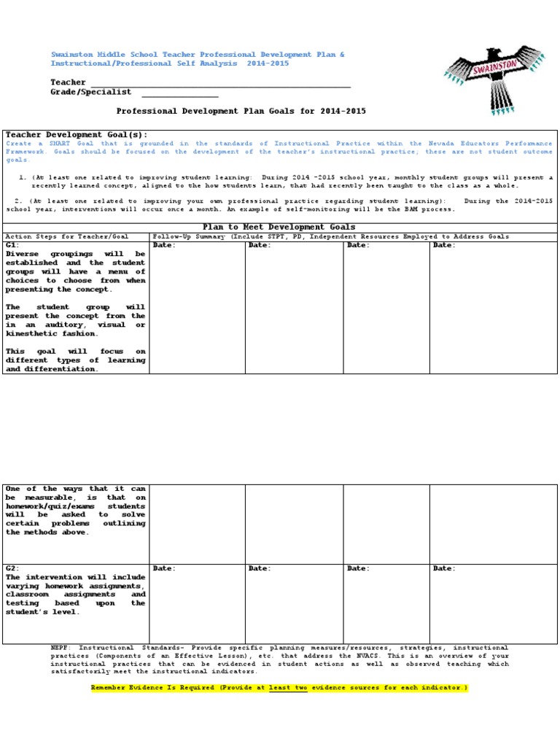Click goal 2 text about the BAM process
Viewport: 560px width, 747px height.
tap(279, 205)
